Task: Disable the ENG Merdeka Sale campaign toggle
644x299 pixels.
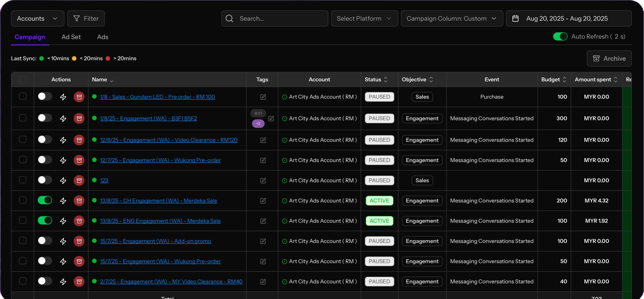Action: pos(45,221)
